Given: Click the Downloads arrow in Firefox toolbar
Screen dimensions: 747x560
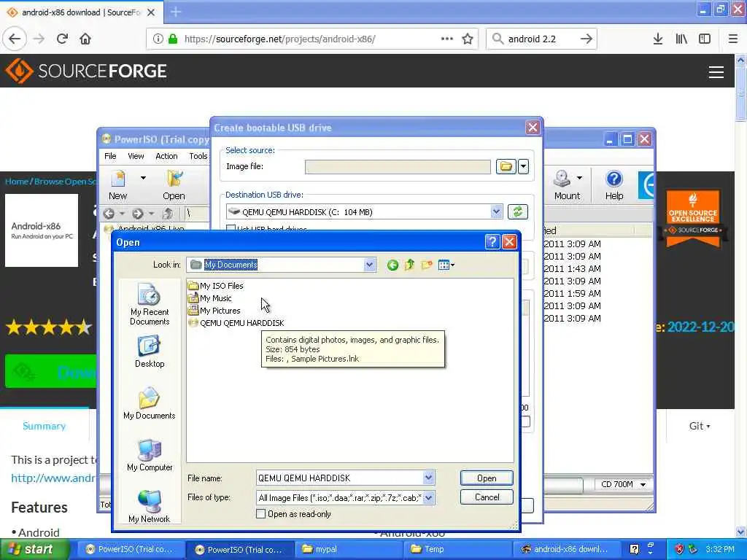Looking at the screenshot, I should click(658, 39).
